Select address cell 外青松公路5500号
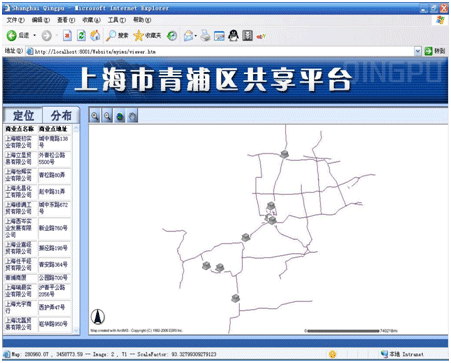451x363 pixels. click(55, 159)
